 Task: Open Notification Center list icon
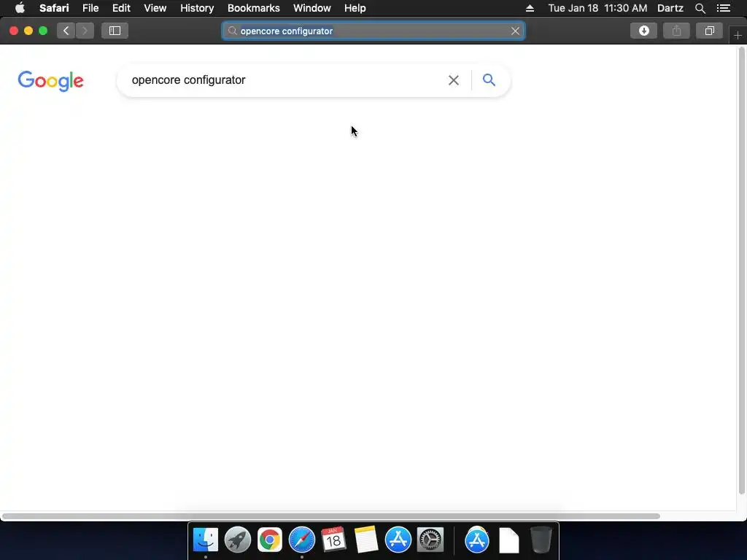tap(724, 8)
